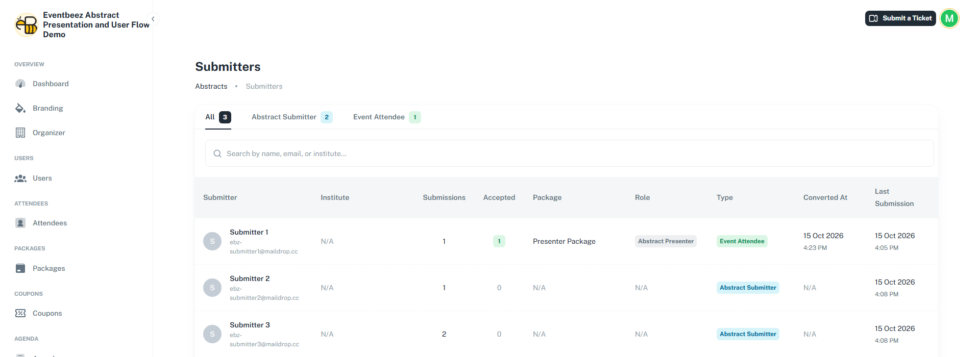Click the ebz-submitter3@maildrop.cc email
Image resolution: width=980 pixels, height=357 pixels.
[264, 340]
